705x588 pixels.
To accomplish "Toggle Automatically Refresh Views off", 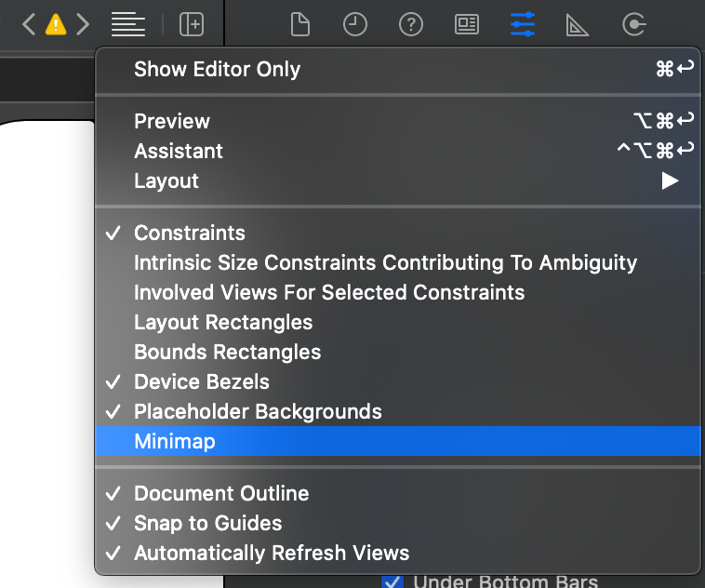I will click(x=398, y=553).
